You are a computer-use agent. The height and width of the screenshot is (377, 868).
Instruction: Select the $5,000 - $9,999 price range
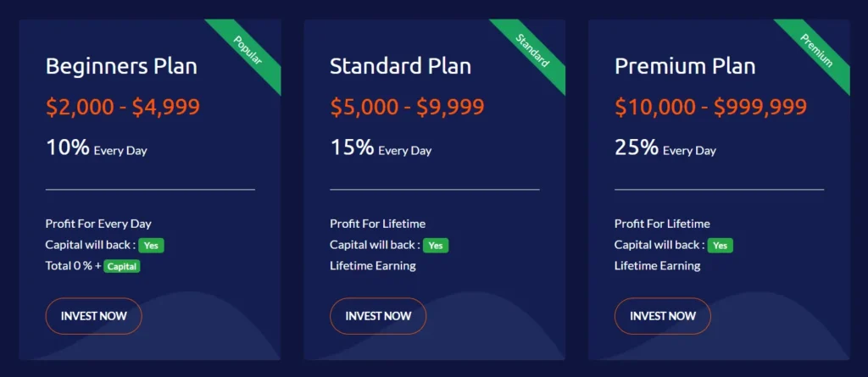click(x=407, y=108)
